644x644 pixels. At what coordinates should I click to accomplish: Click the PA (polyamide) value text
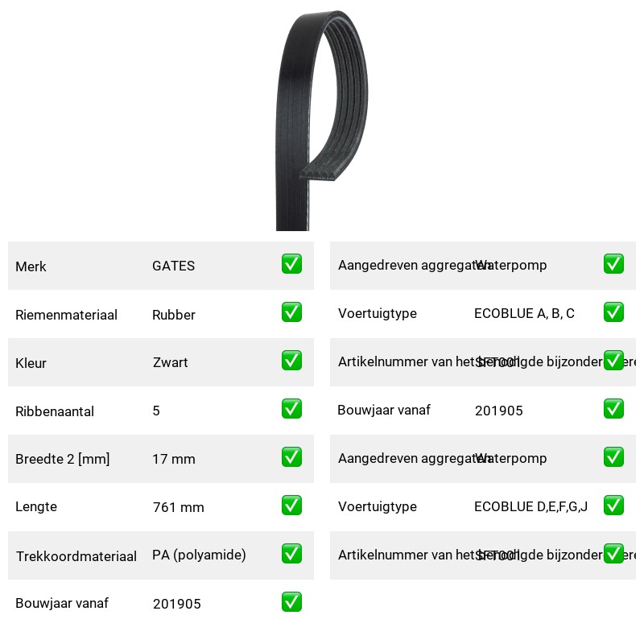click(x=199, y=555)
